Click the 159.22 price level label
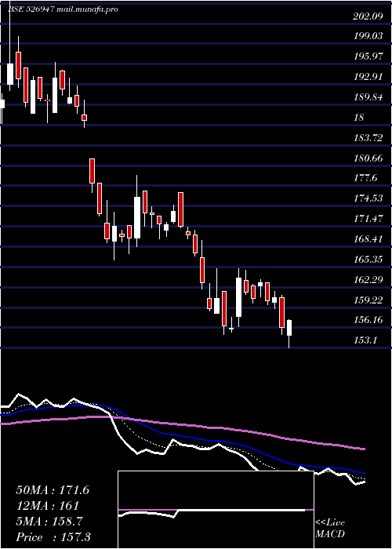 pos(368,300)
